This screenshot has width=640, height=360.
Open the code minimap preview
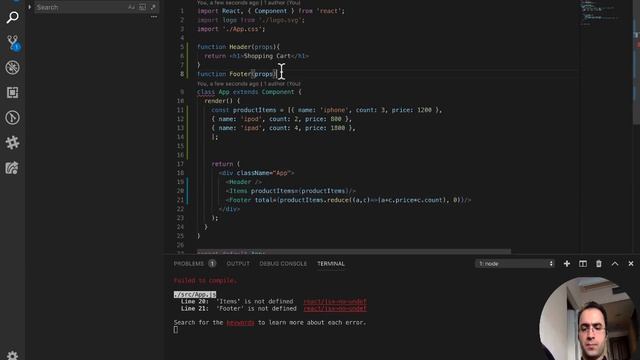pyautogui.click(x=600, y=13)
